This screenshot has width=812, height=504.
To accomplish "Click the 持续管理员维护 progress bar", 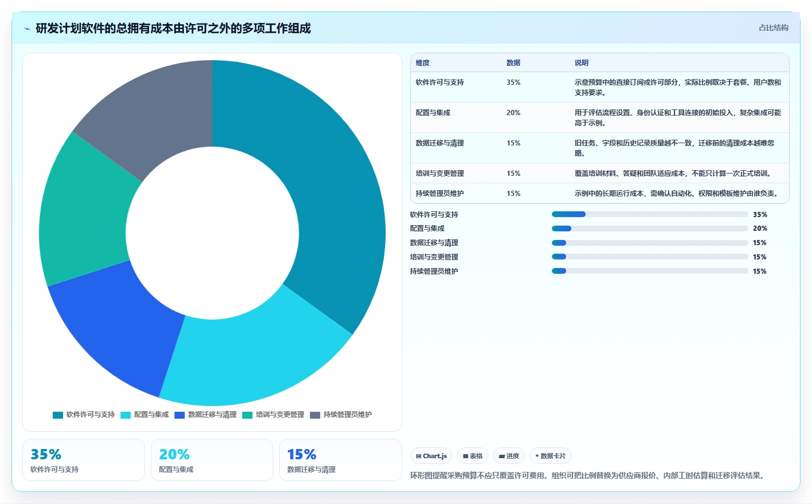I will 650,271.
